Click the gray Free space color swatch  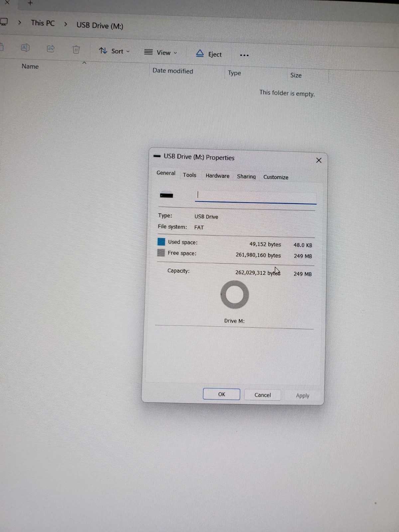tap(161, 253)
